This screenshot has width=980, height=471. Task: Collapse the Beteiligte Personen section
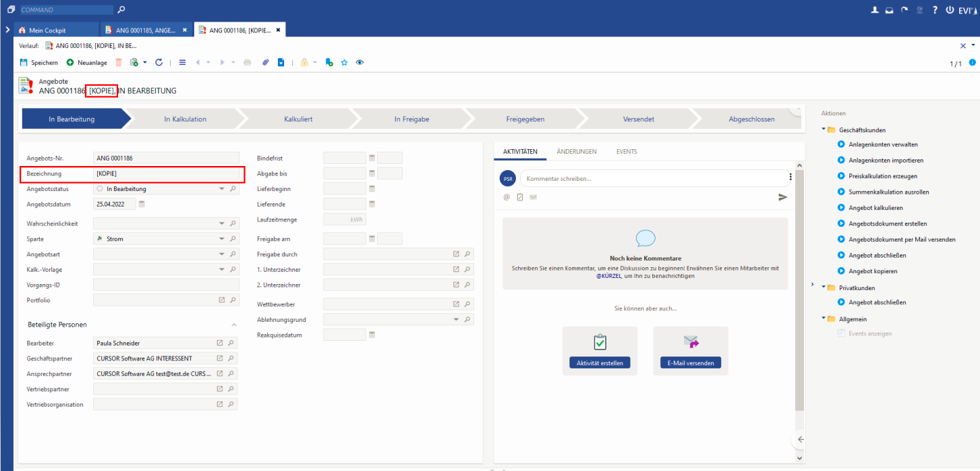(233, 325)
